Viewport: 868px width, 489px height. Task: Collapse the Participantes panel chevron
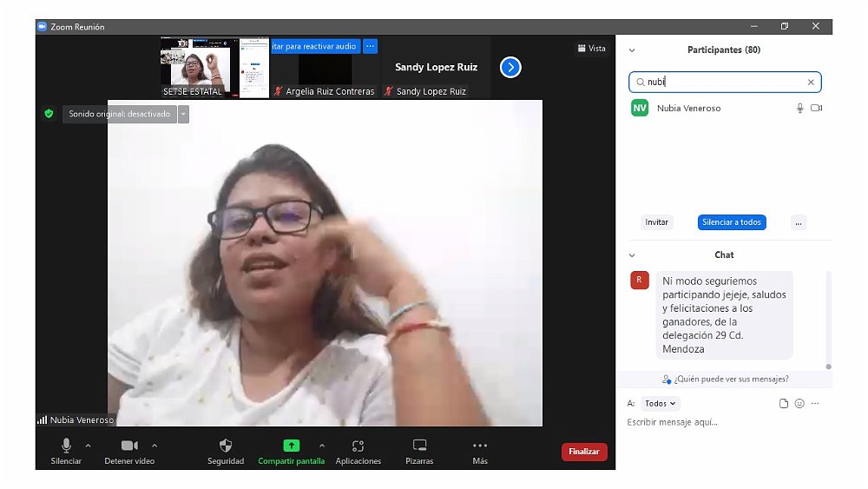632,50
